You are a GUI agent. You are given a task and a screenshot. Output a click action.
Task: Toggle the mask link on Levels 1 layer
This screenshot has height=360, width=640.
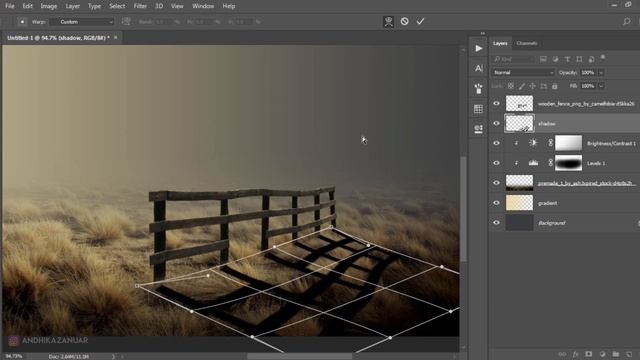(550, 163)
